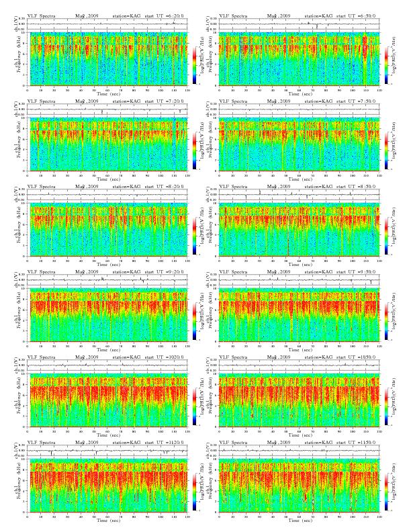Click the ch.1(V) waveform strip above the 11:20:0 spectrogram

coord(107,451)
